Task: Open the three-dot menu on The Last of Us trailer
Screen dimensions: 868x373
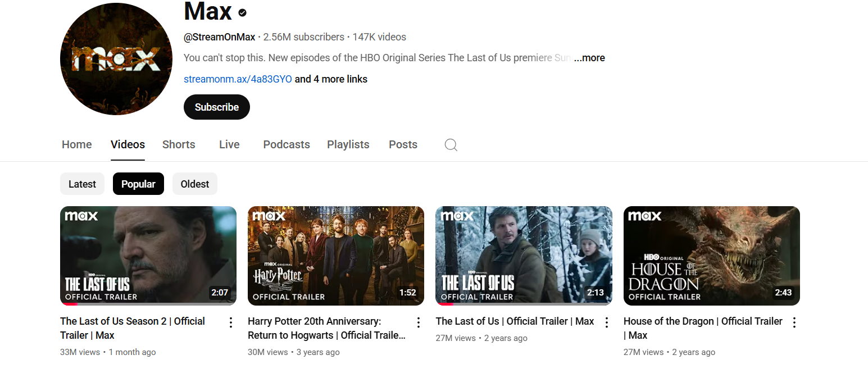Action: (x=607, y=322)
